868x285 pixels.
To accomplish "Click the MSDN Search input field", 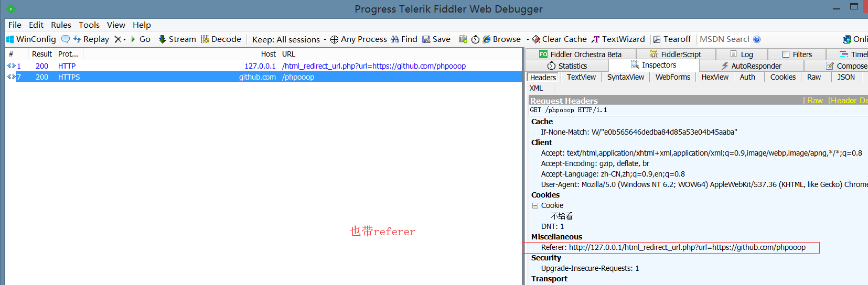I will coord(724,39).
